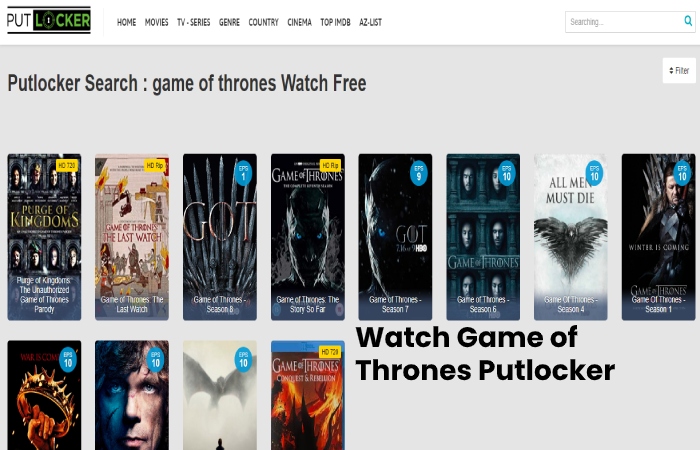Open the Movies section
The width and height of the screenshot is (700, 450).
coord(156,22)
